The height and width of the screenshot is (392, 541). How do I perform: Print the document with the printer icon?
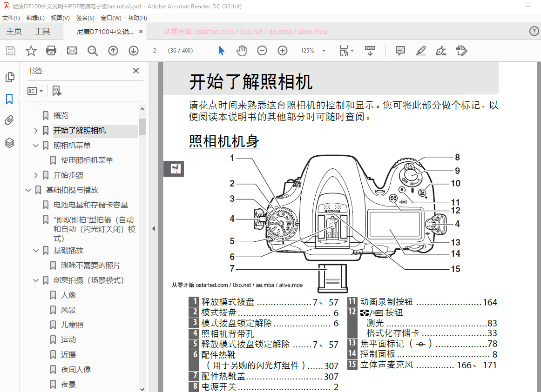pos(51,51)
